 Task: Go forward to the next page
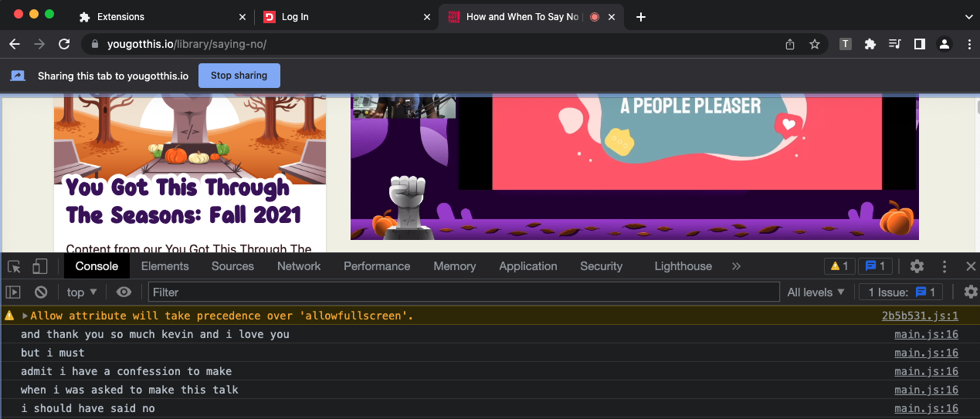[x=39, y=44]
